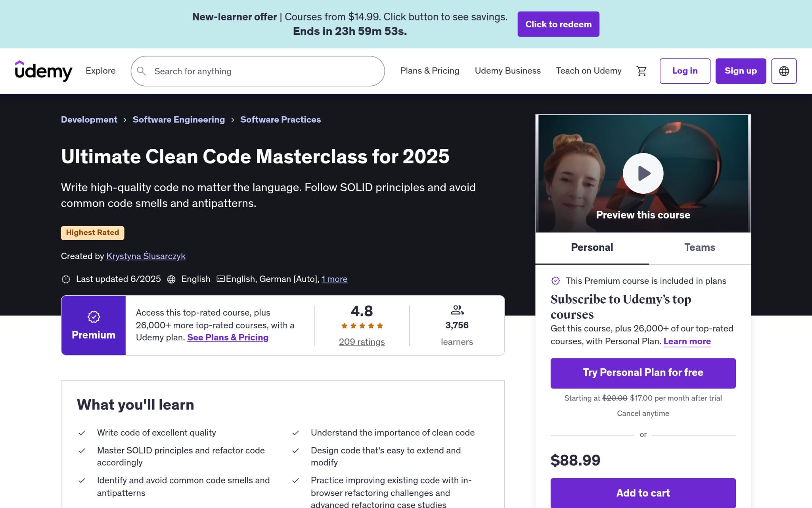This screenshot has height=508, width=812.
Task: Click the Udemy logo
Action: tap(44, 71)
